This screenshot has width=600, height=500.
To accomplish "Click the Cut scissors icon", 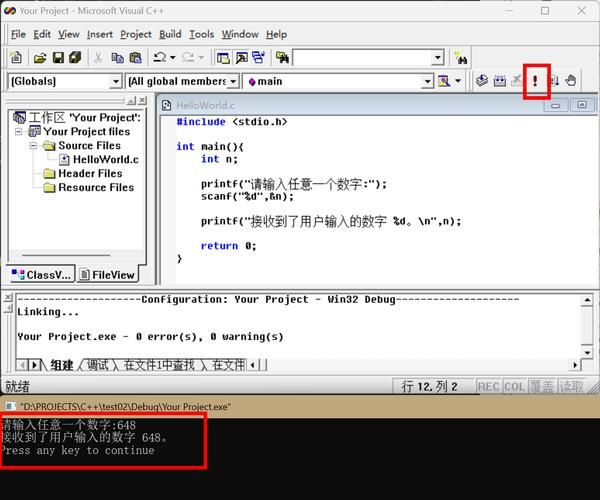I will (x=98, y=58).
